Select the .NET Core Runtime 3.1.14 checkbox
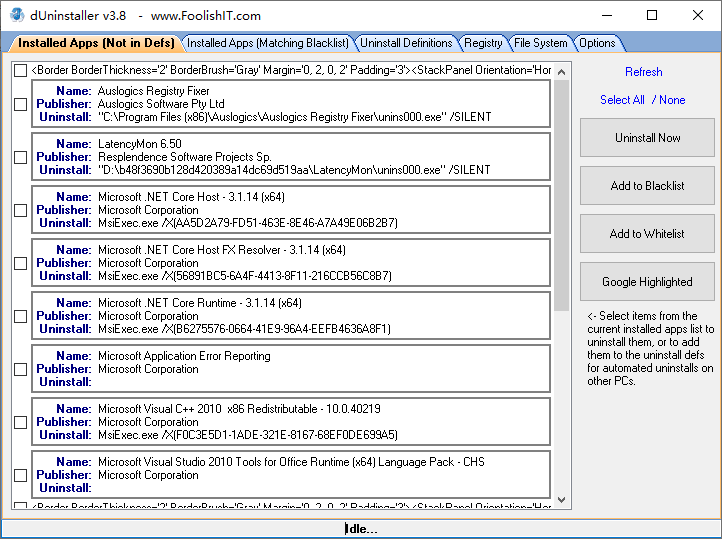722x539 pixels. pos(20,316)
